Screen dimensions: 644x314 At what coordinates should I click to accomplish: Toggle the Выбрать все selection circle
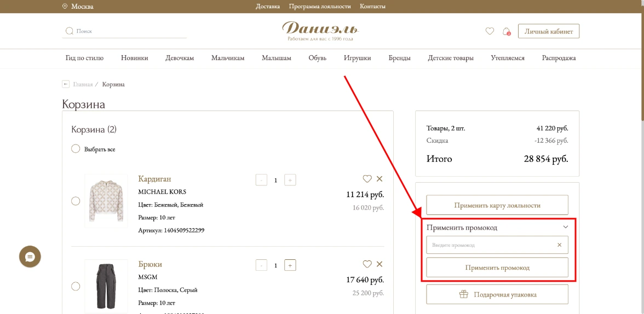(x=76, y=149)
